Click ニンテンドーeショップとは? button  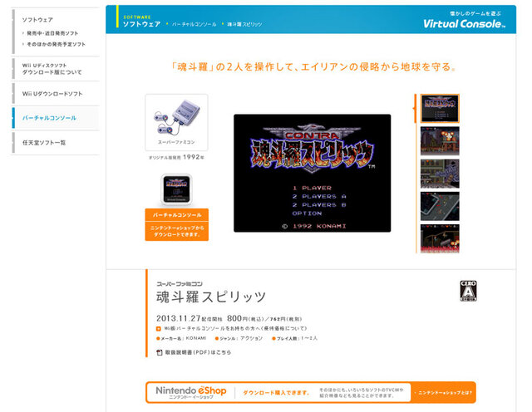[x=443, y=392]
